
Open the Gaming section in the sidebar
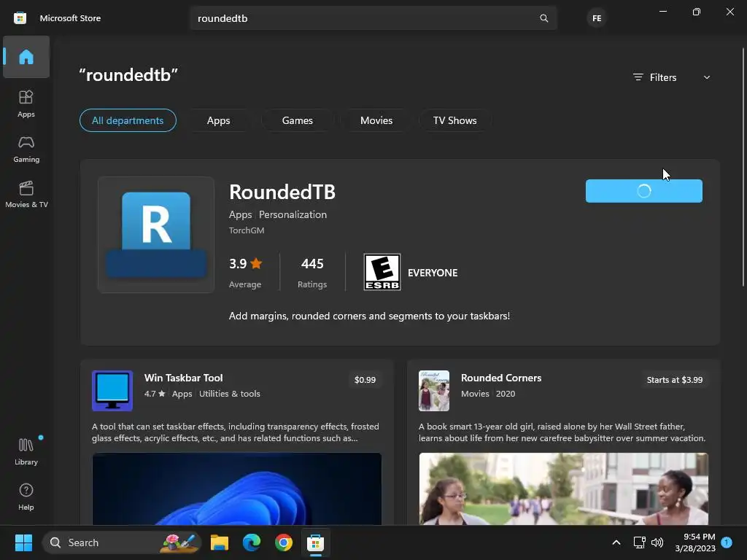(x=26, y=149)
